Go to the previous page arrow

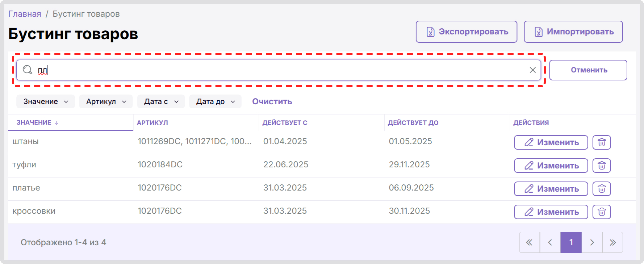[x=550, y=242]
